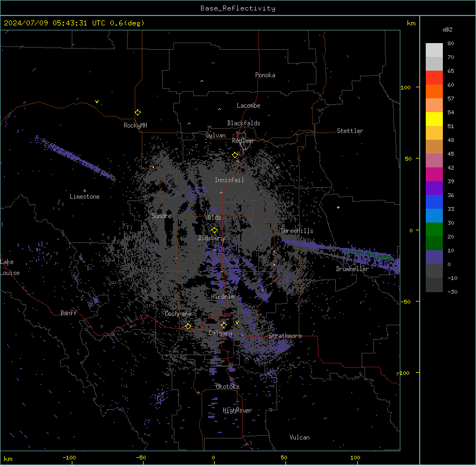Pick the yellow 51–54 dBZ legend swatch
Screen dimensions: 476x465
434,119
